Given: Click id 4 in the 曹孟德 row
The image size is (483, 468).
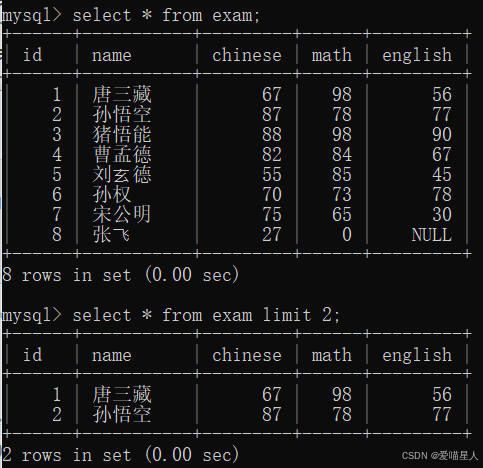Looking at the screenshot, I should point(57,155).
